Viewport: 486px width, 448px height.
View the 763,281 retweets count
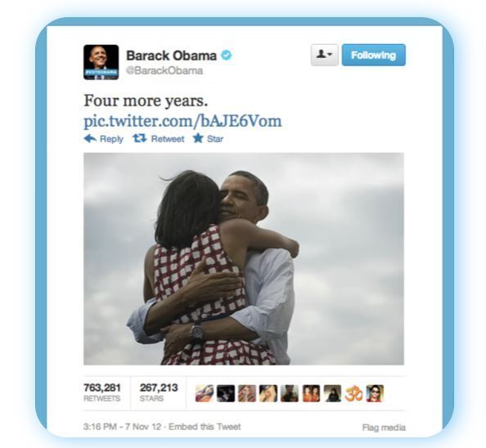pyautogui.click(x=102, y=392)
